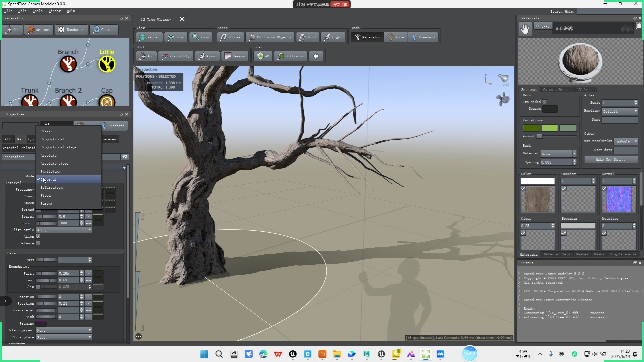The width and height of the screenshot is (644, 362).
Task: Click the Windows Start button
Action: coord(204,354)
